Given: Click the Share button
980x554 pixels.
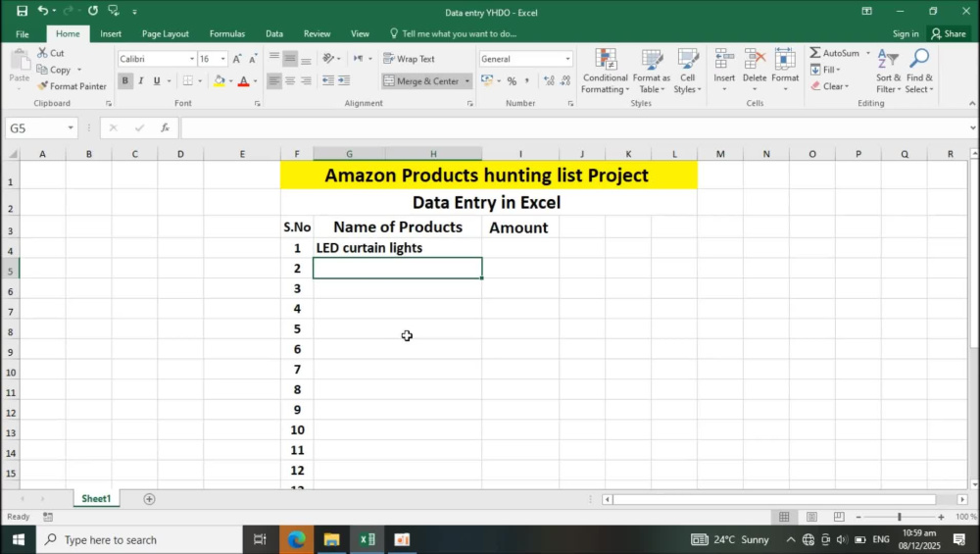Looking at the screenshot, I should [948, 33].
